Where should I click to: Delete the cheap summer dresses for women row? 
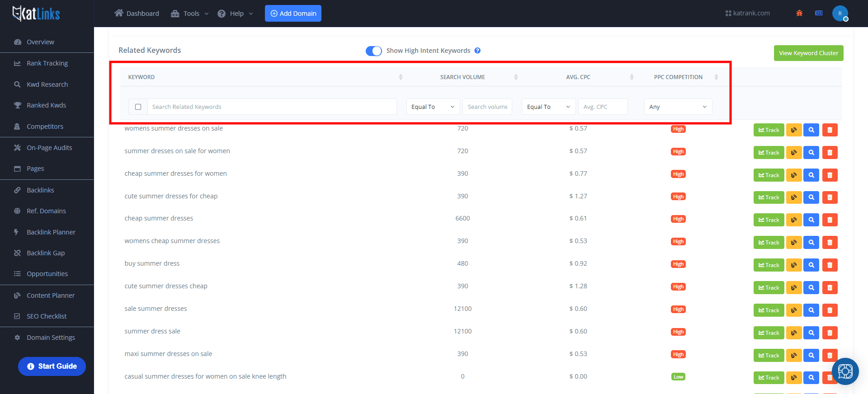coord(830,175)
